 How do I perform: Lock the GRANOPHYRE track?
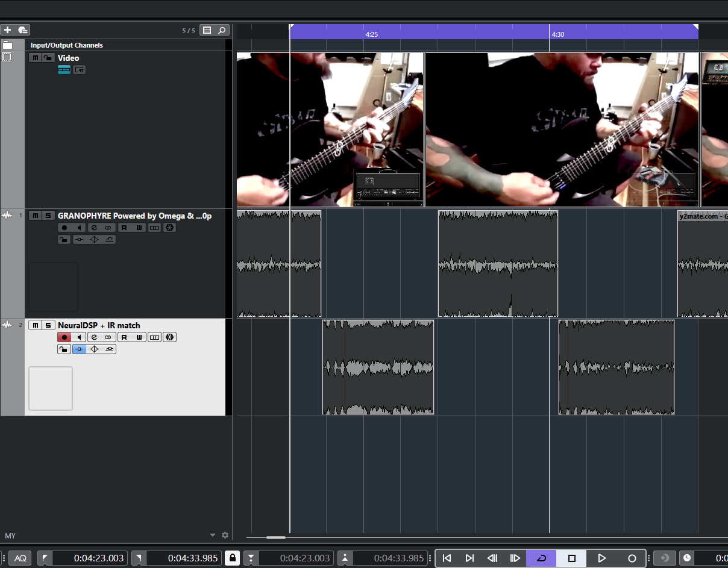64,240
